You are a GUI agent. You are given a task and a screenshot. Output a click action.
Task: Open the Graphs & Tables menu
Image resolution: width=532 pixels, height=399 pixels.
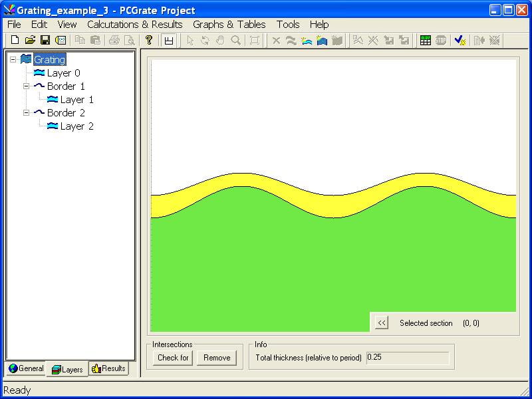click(x=229, y=25)
